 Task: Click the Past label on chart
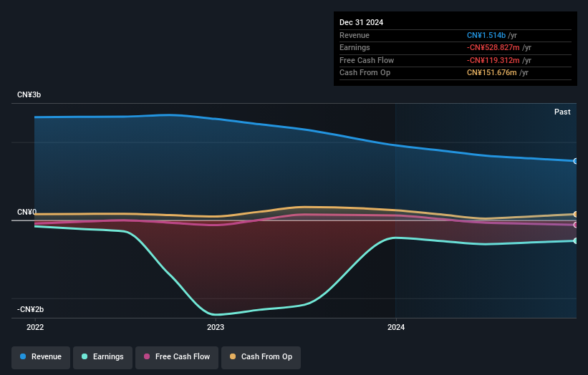click(562, 112)
